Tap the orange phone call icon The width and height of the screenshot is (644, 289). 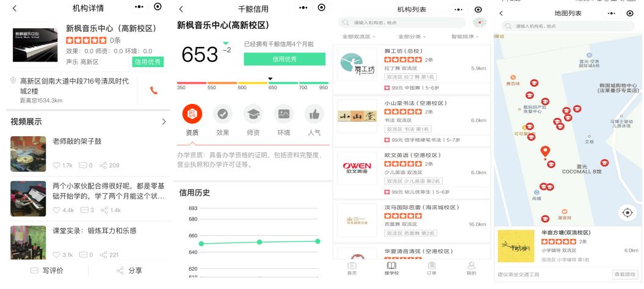pyautogui.click(x=154, y=90)
